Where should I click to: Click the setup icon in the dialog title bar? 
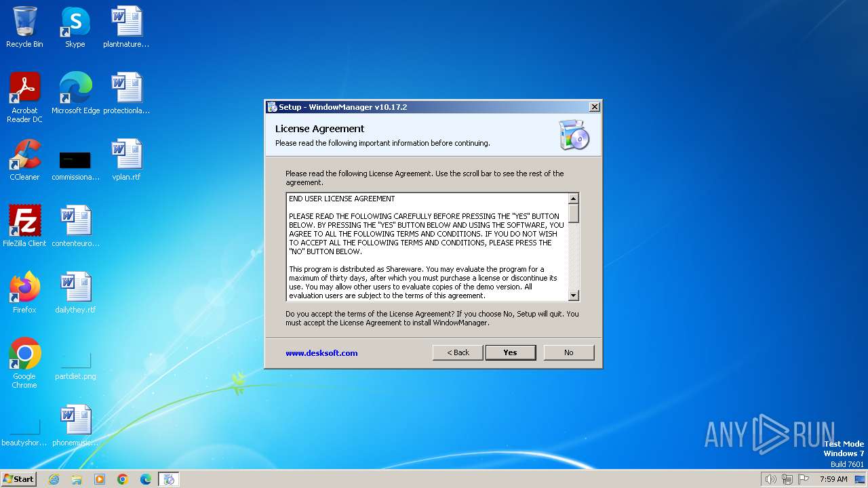coord(272,107)
